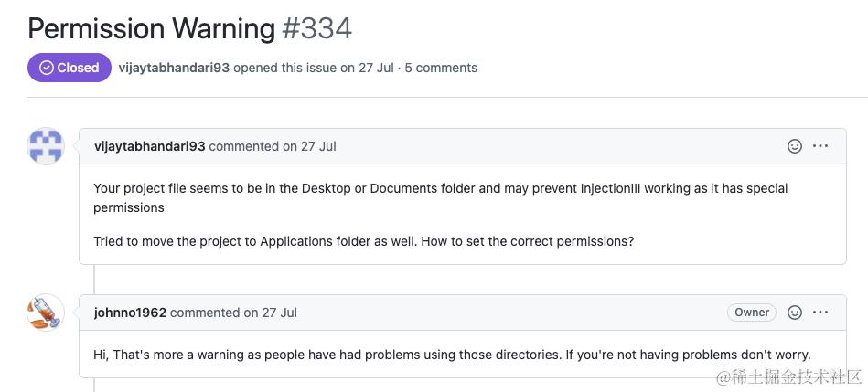The height and width of the screenshot is (392, 868).
Task: Click the 稀土掘金技术社区 watermark
Action: [x=790, y=376]
